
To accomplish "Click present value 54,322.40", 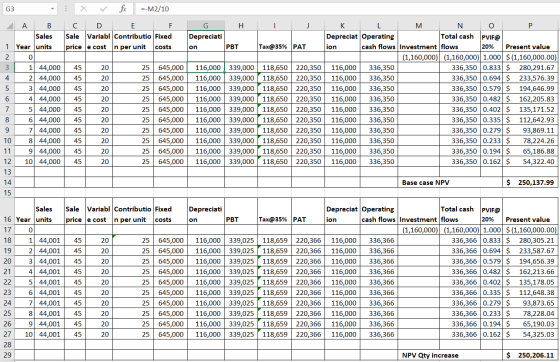I will pos(530,162).
